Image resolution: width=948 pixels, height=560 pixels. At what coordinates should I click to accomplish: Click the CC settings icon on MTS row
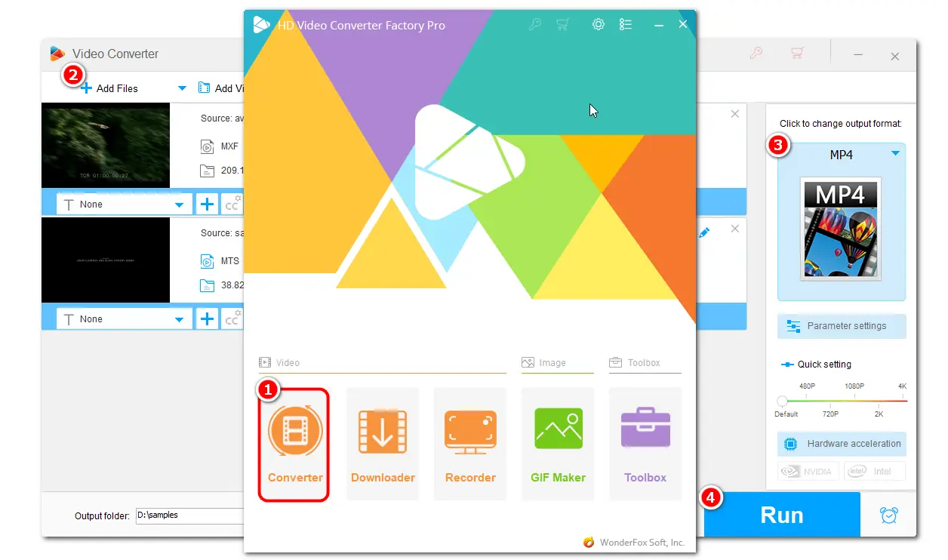coord(233,318)
